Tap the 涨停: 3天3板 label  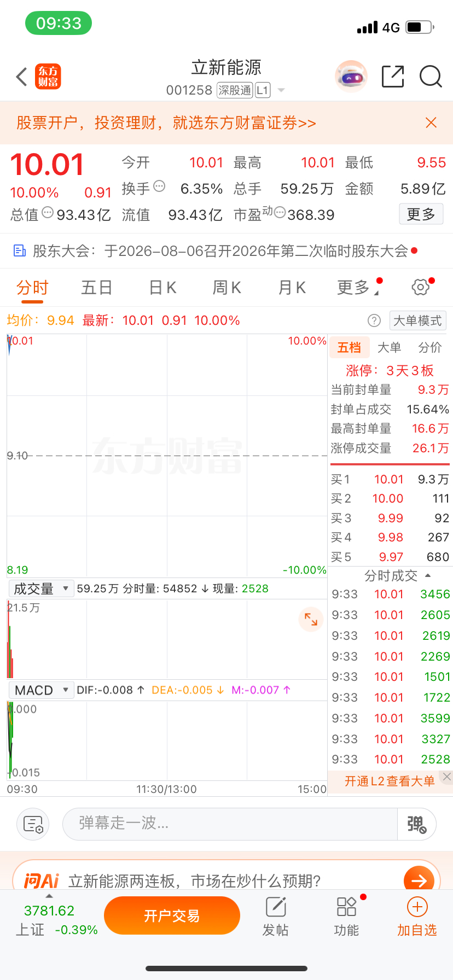pyautogui.click(x=390, y=371)
